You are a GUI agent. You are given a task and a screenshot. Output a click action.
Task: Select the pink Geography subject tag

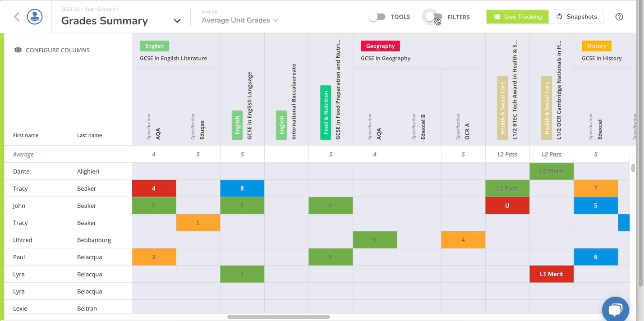[380, 46]
